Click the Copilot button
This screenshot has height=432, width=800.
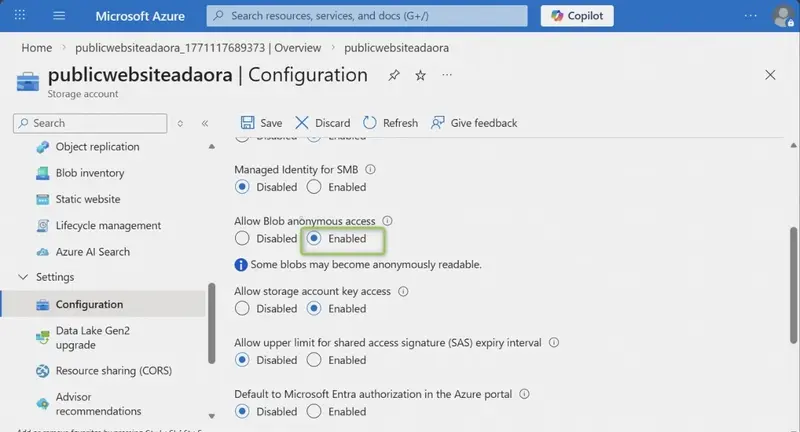pos(577,16)
